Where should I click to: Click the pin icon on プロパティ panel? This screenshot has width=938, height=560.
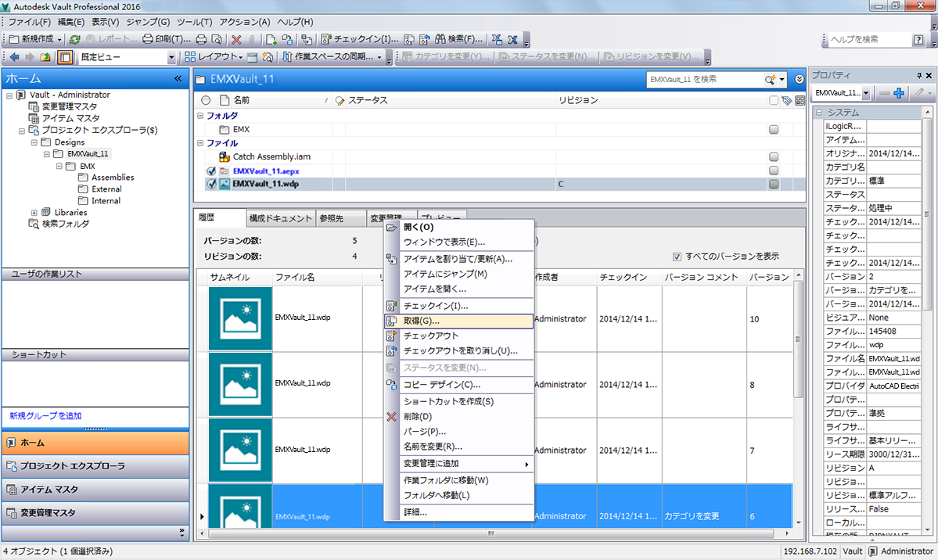(x=919, y=75)
